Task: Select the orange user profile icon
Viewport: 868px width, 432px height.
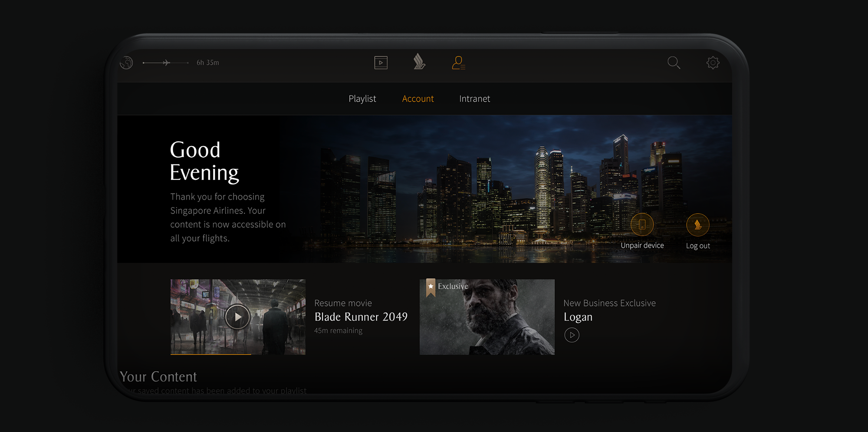Action: [x=458, y=63]
